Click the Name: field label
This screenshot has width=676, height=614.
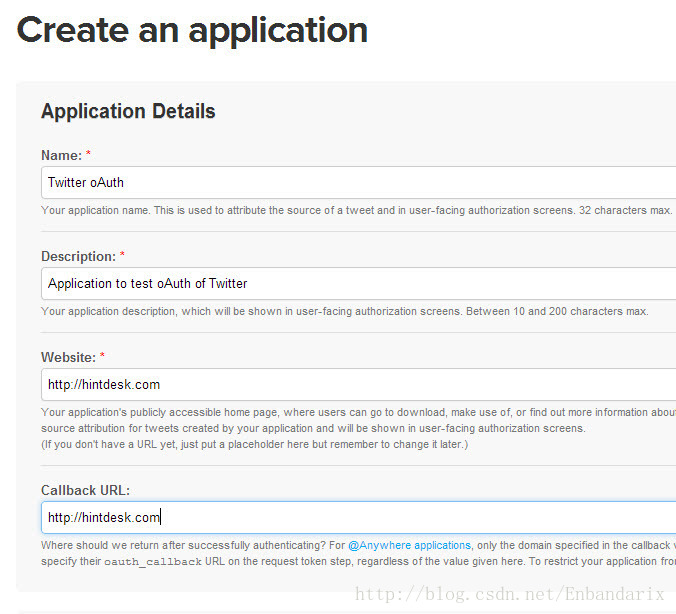(x=61, y=155)
